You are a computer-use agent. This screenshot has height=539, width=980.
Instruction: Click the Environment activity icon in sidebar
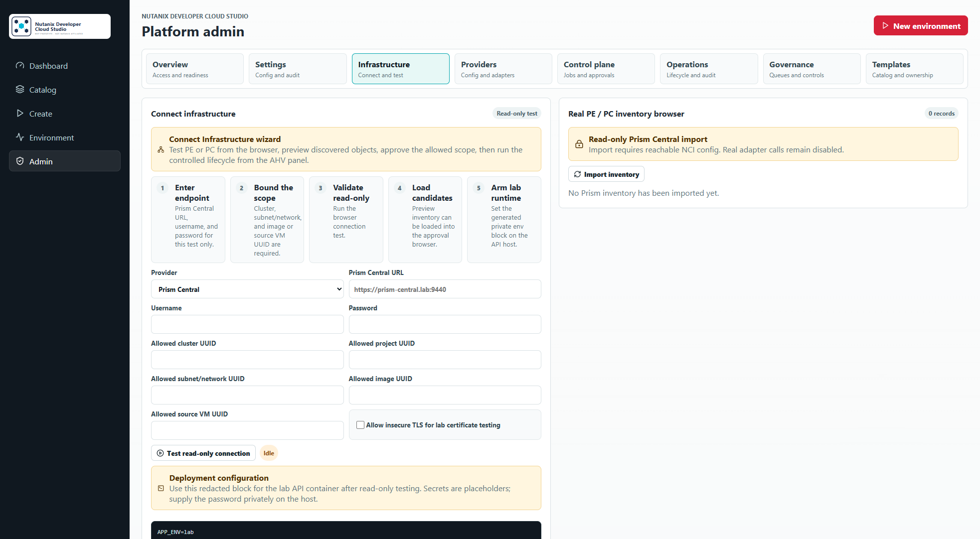click(20, 137)
